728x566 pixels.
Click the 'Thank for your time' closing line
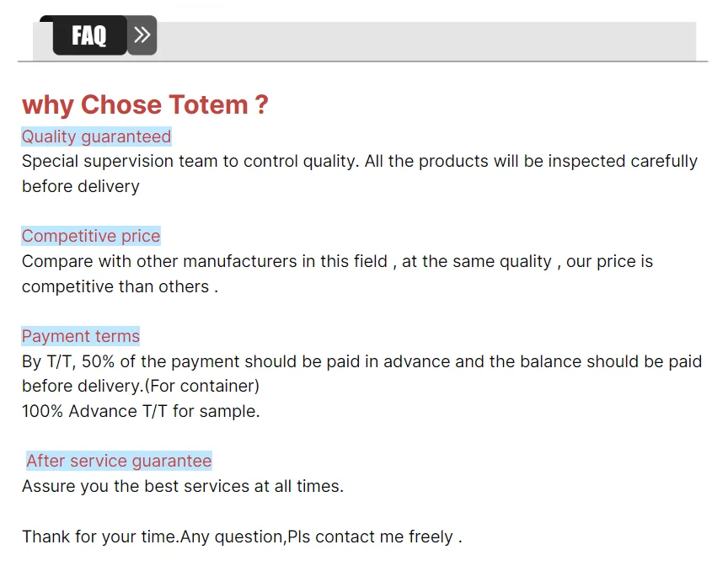(x=99, y=537)
